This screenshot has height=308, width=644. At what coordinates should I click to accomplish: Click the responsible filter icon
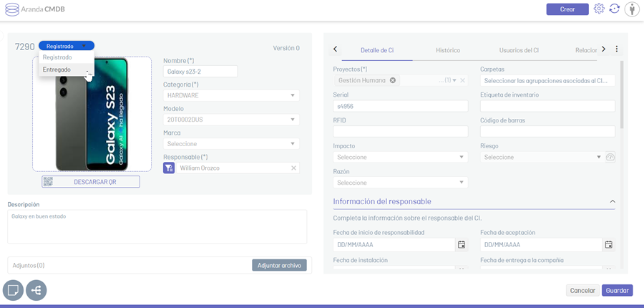tap(169, 168)
